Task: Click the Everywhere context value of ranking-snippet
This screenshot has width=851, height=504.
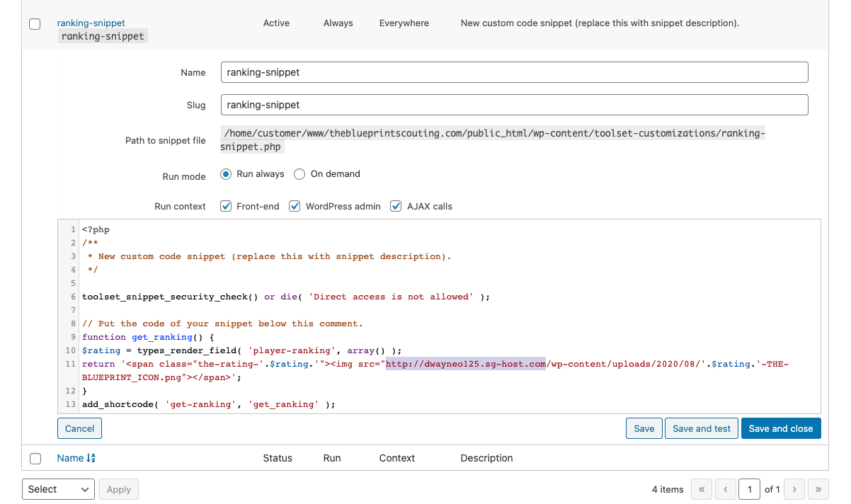Action: click(404, 23)
